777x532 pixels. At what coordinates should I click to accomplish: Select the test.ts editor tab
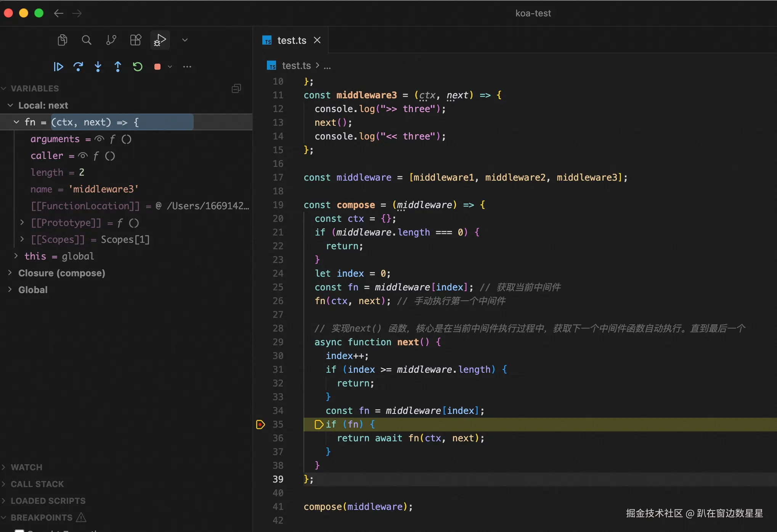coord(291,40)
